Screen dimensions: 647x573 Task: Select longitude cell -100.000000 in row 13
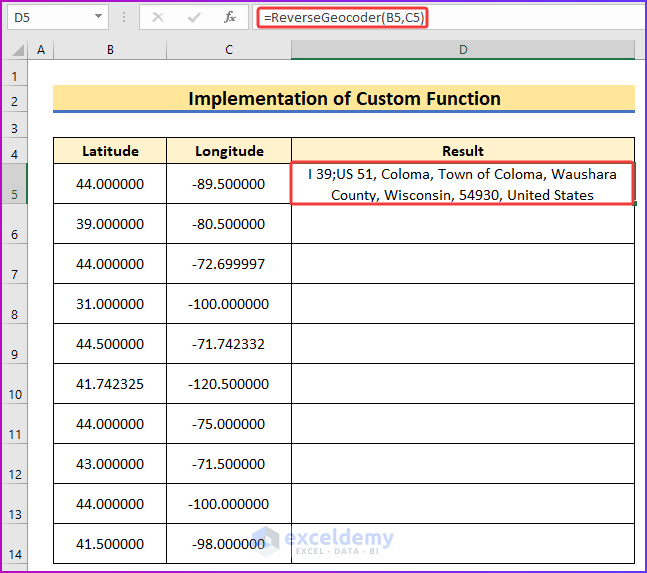pyautogui.click(x=229, y=504)
